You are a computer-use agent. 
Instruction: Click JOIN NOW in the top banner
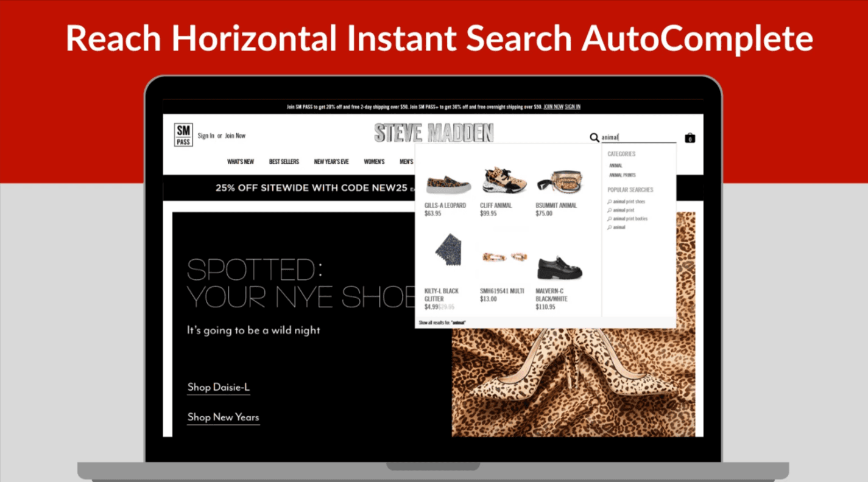(x=553, y=107)
